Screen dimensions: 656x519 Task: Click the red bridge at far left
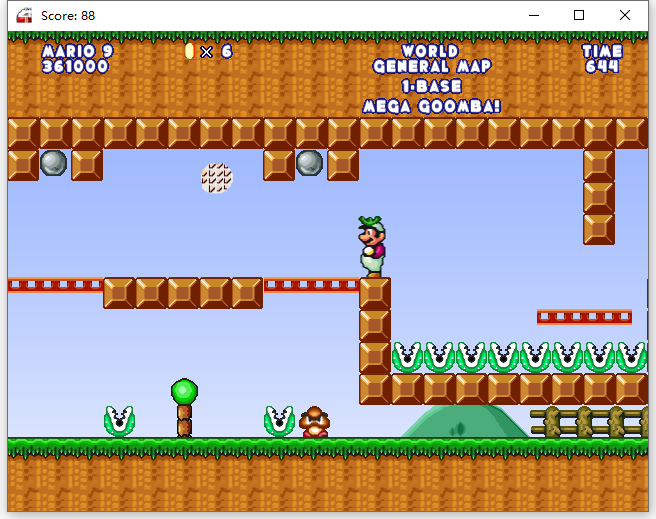tap(55, 285)
